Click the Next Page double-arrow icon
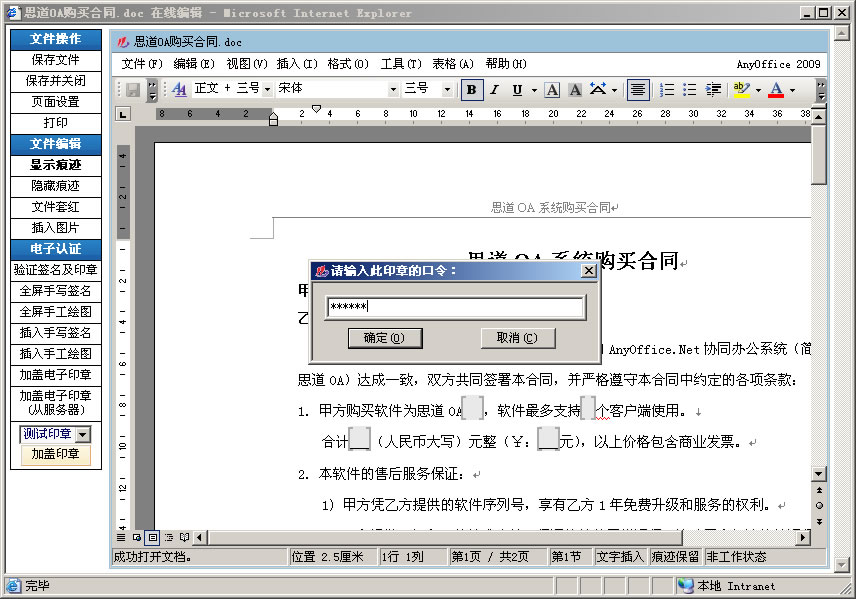Viewport: 856px width, 599px height. coord(819,521)
